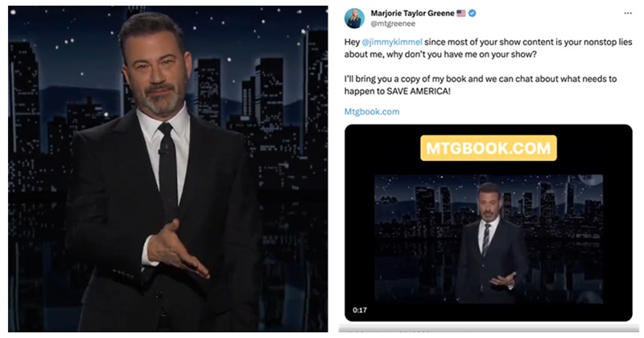This screenshot has height=338, width=644.
Task: Click the outstretched hand in the left photo
Action: pyautogui.click(x=176, y=250)
